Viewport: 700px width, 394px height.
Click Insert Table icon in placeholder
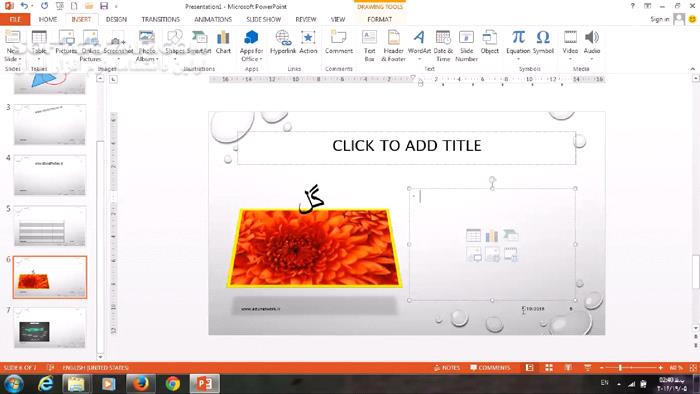[x=473, y=235]
